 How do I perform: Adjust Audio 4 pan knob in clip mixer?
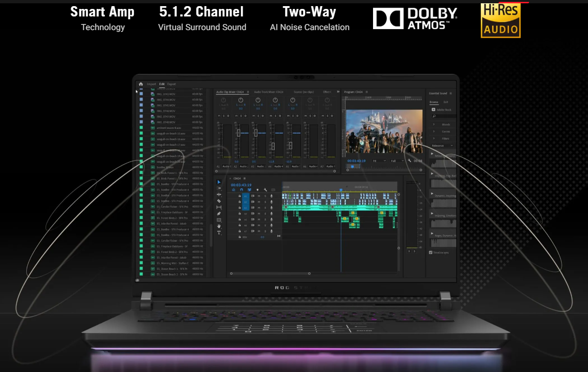(275, 100)
